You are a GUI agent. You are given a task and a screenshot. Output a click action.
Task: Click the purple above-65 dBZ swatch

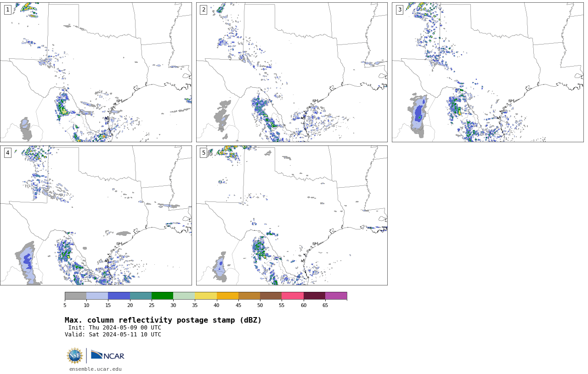point(336,296)
